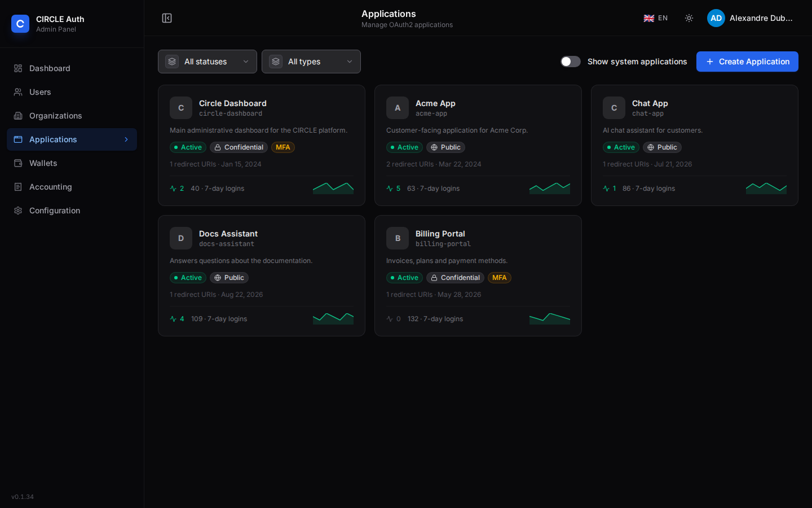Click the activity pulse icon on Billing Portal card
The image size is (812, 508).
[390, 319]
